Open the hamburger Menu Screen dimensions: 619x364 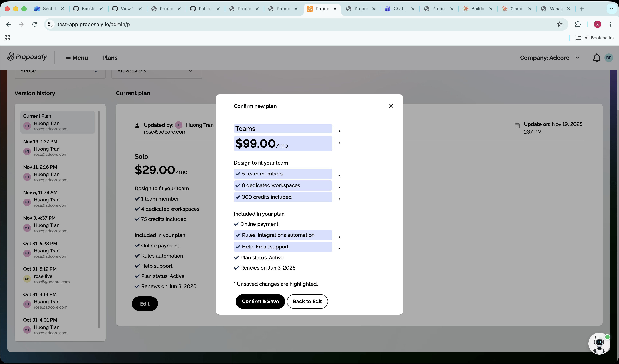point(77,58)
